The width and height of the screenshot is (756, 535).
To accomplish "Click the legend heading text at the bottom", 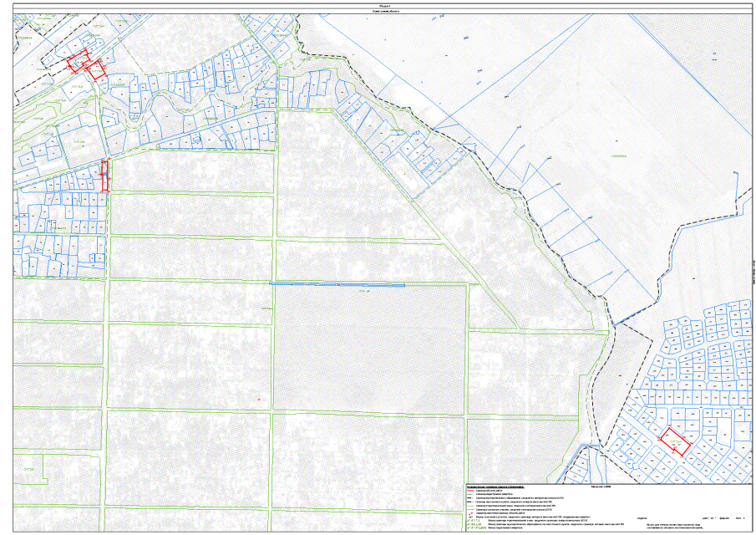I will click(495, 484).
